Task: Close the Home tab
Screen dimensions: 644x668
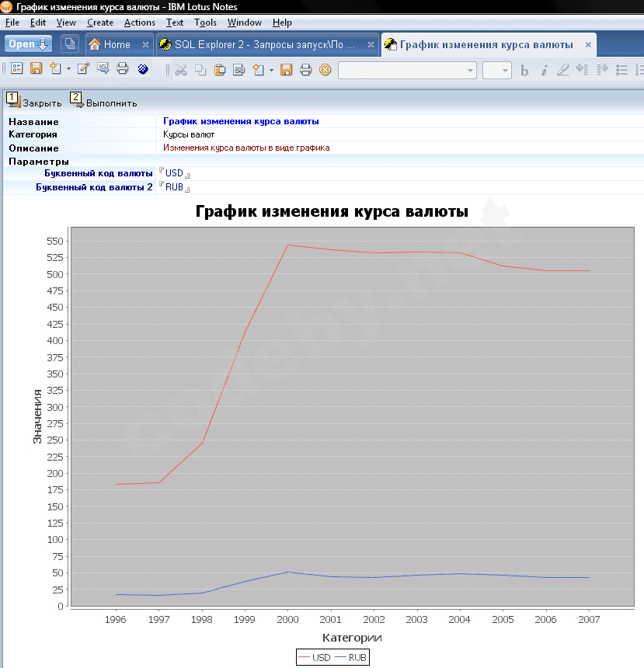Action: pyautogui.click(x=145, y=44)
